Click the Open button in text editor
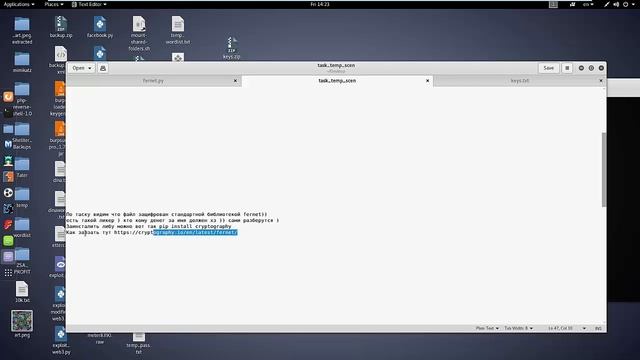Image resolution: width=640 pixels, height=360 pixels. (82, 68)
